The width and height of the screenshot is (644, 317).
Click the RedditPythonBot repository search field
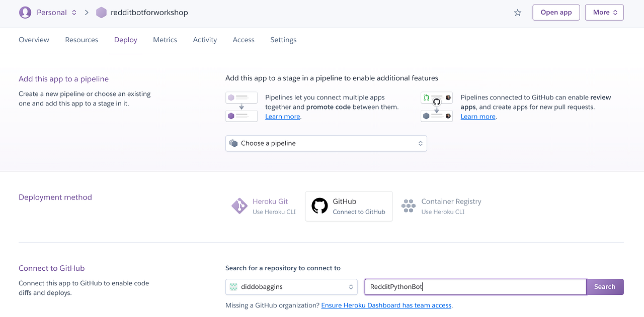(475, 287)
